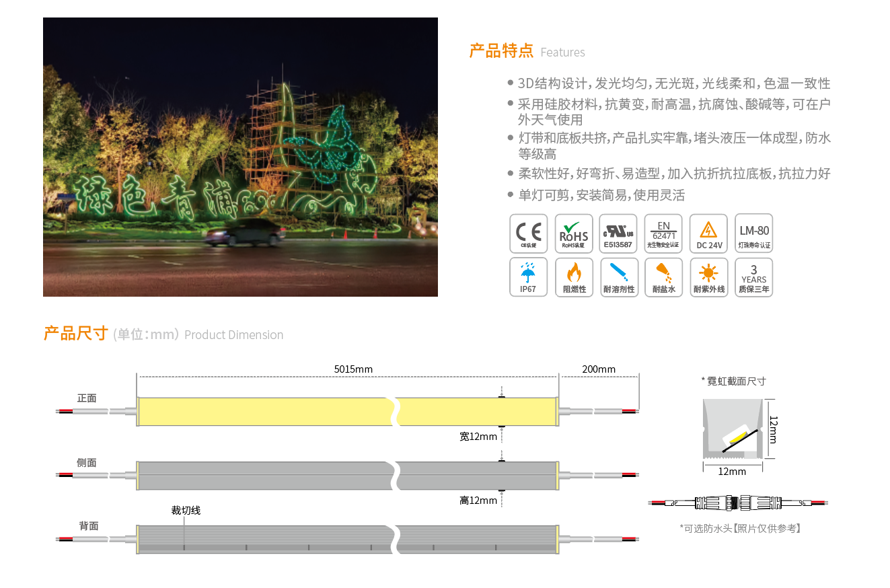The height and width of the screenshot is (588, 890).
Task: Click the optional waterproof connector image
Action: (738, 503)
